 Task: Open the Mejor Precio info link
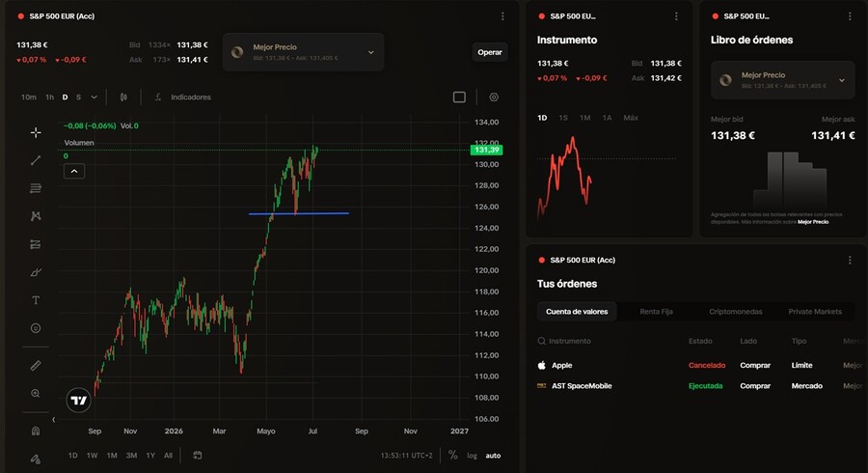coord(813,222)
